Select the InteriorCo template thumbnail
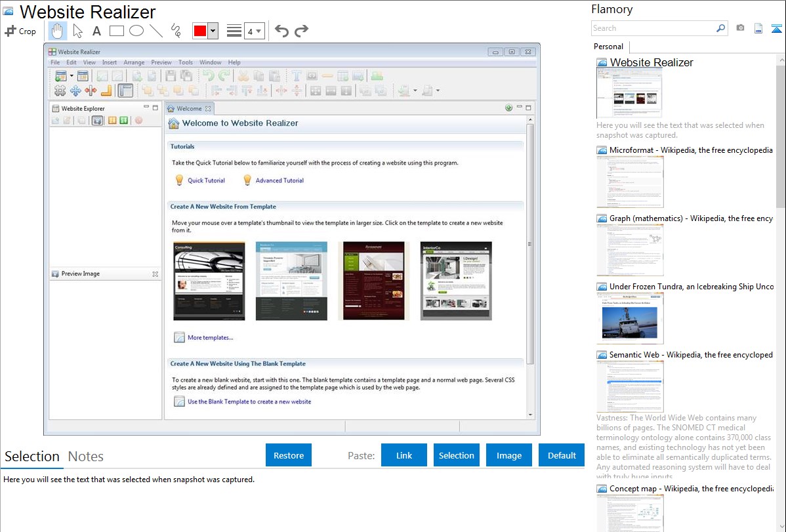Viewport: 786px width, 532px height. 456,281
